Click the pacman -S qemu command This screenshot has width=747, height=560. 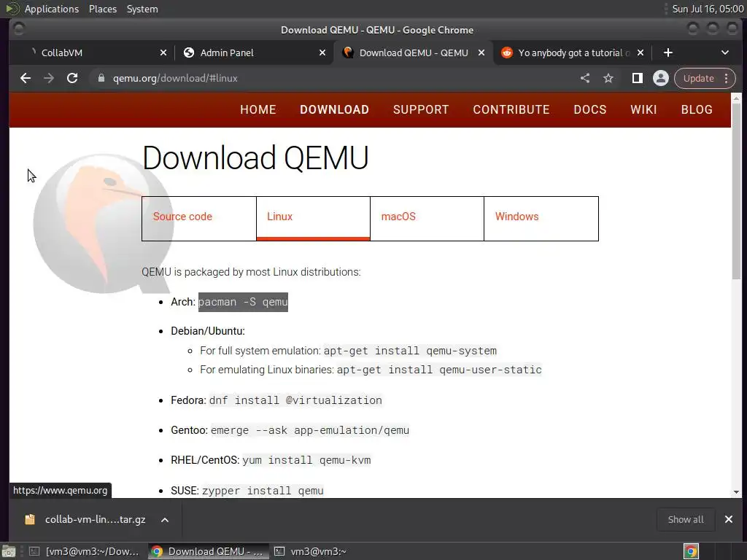[243, 302]
